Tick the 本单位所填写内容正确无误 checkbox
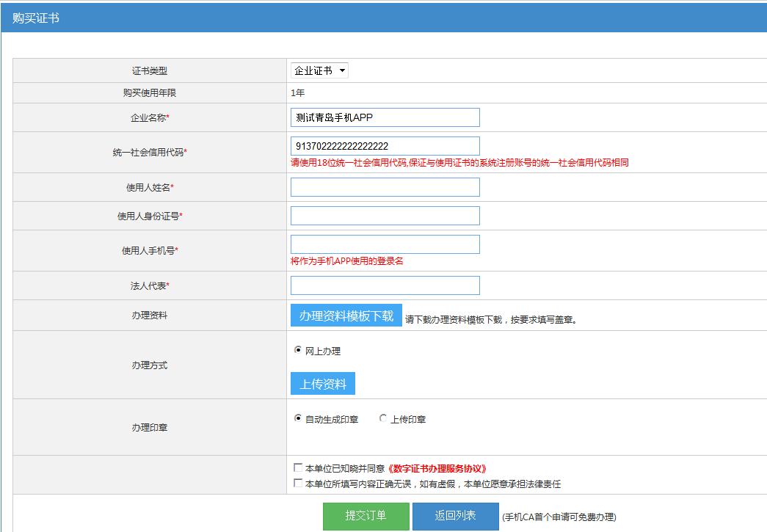Screen dimensions: 767x532 coord(298,484)
